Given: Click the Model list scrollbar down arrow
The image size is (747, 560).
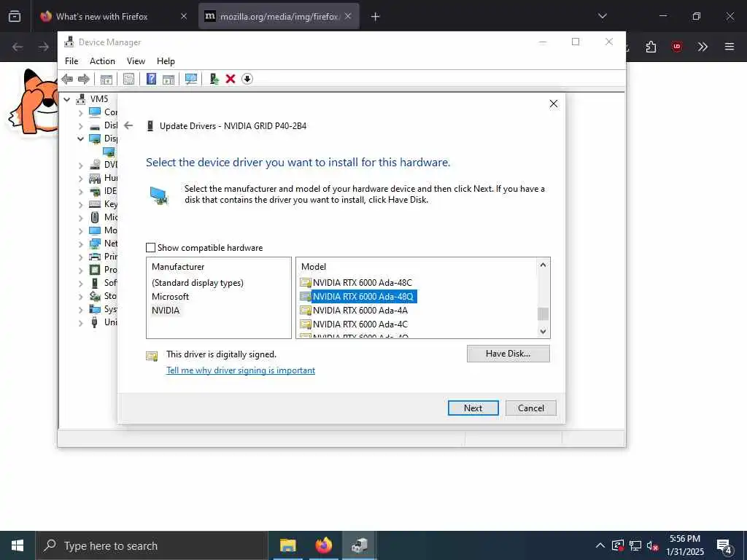Looking at the screenshot, I should tap(543, 332).
